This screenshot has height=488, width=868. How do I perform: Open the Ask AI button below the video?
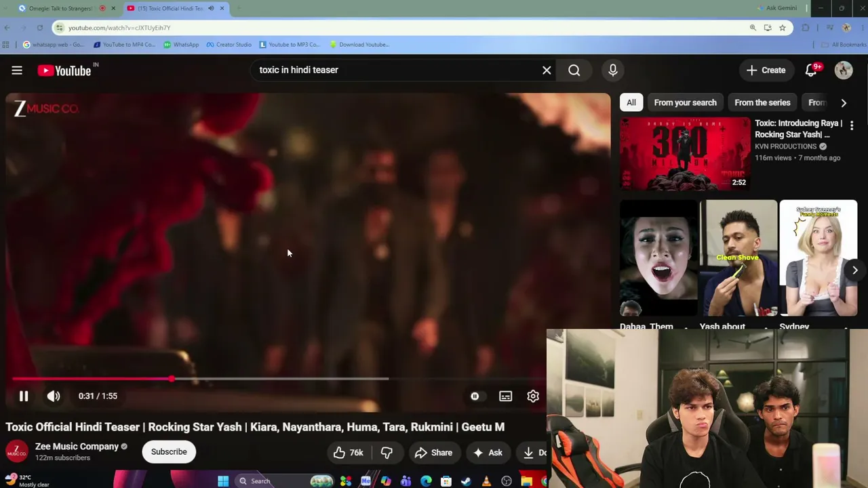pos(488,453)
